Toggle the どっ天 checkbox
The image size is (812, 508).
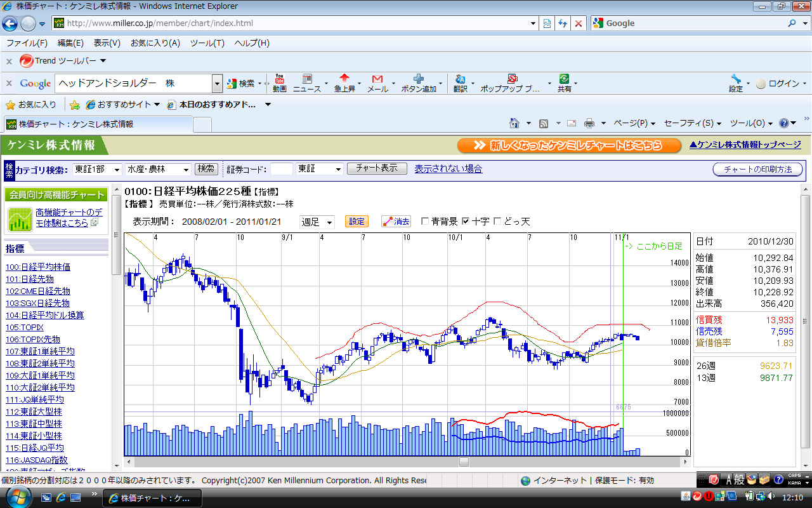[497, 222]
